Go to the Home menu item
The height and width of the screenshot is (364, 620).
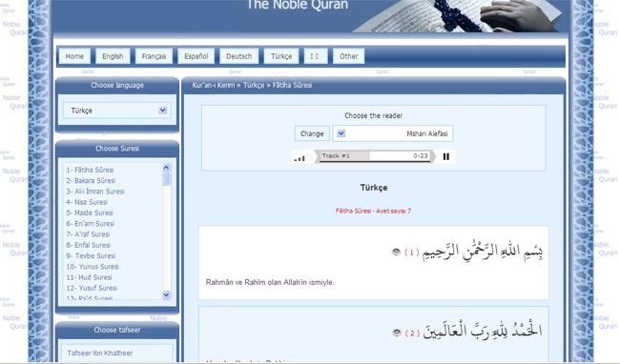(74, 56)
